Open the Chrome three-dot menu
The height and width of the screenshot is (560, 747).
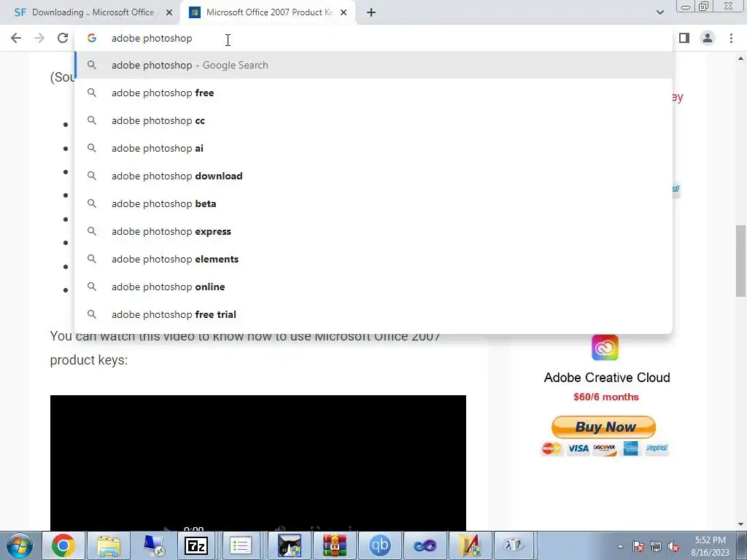pos(731,38)
